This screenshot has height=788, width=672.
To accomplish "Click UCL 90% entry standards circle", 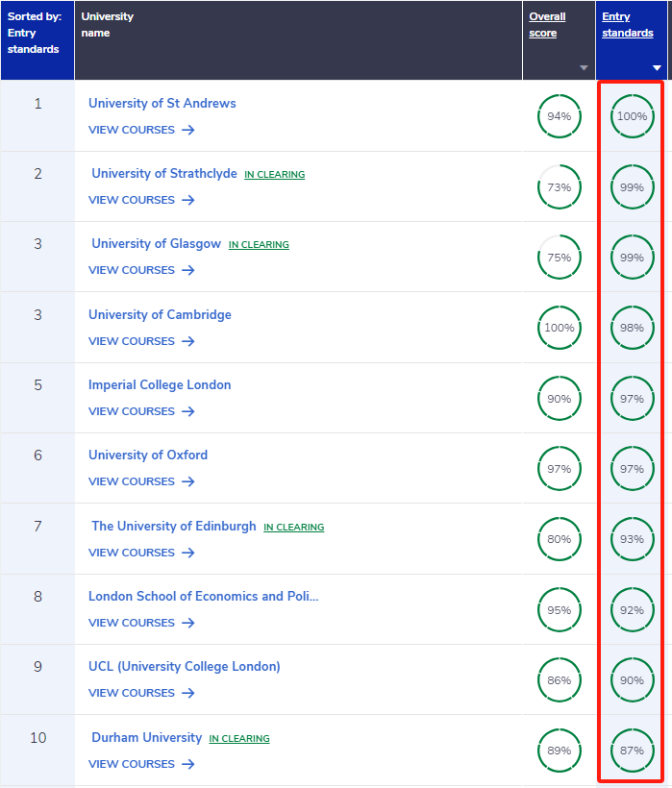I will (x=633, y=680).
